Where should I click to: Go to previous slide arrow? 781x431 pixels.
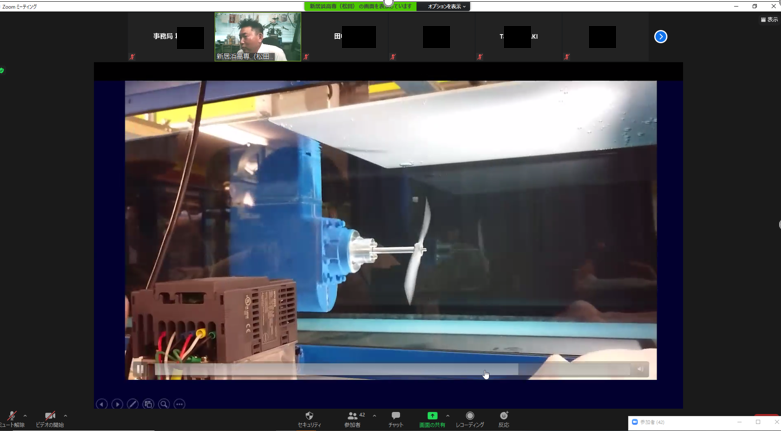pos(102,404)
